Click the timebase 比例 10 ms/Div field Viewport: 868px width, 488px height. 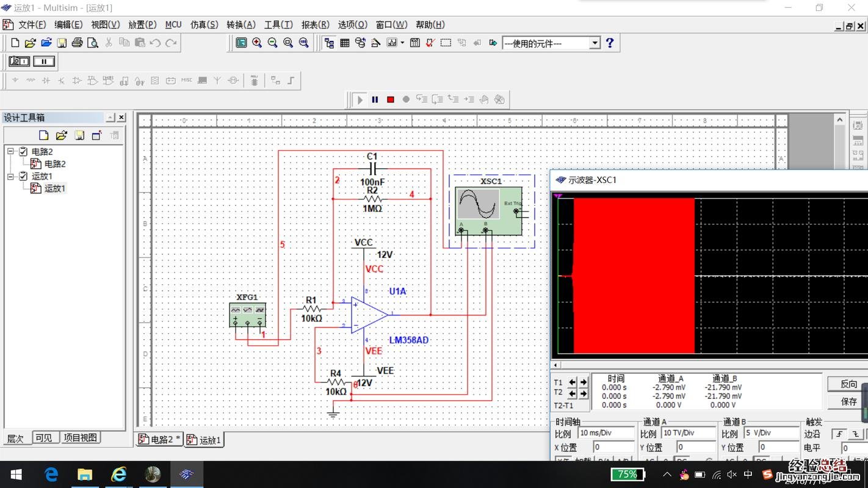click(606, 433)
